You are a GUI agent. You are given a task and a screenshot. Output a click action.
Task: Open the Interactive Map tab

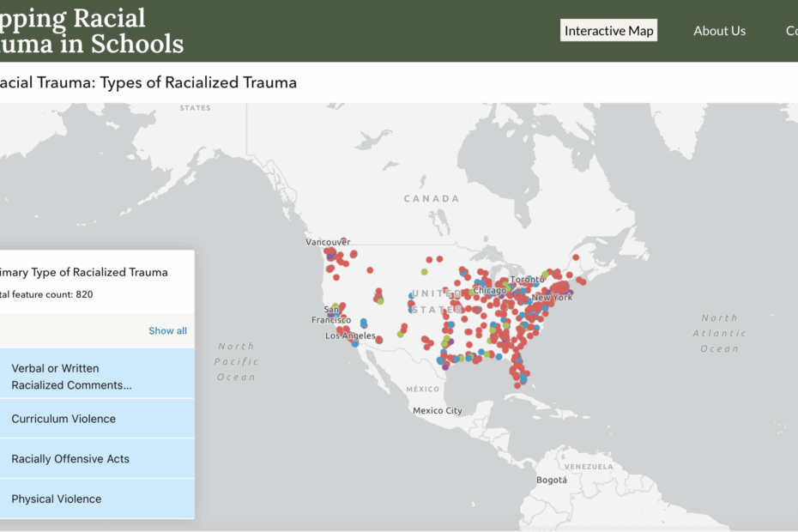[608, 31]
